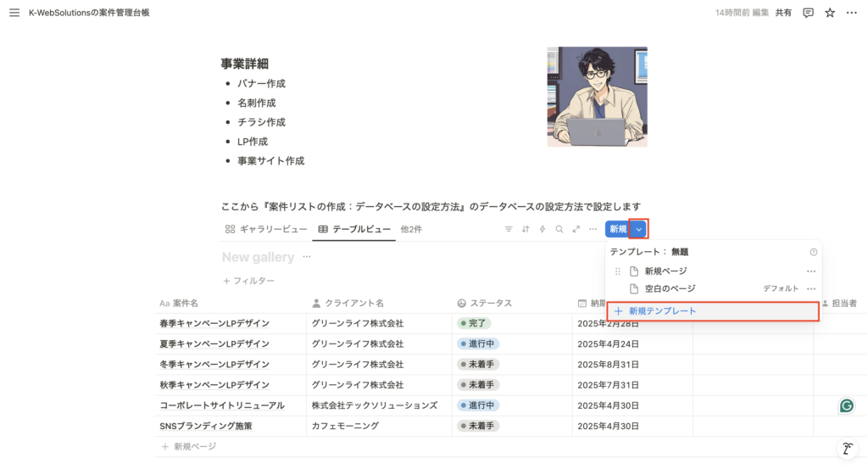This screenshot has width=868, height=469.
Task: Open automations via the lightning bolt icon
Action: pyautogui.click(x=542, y=229)
